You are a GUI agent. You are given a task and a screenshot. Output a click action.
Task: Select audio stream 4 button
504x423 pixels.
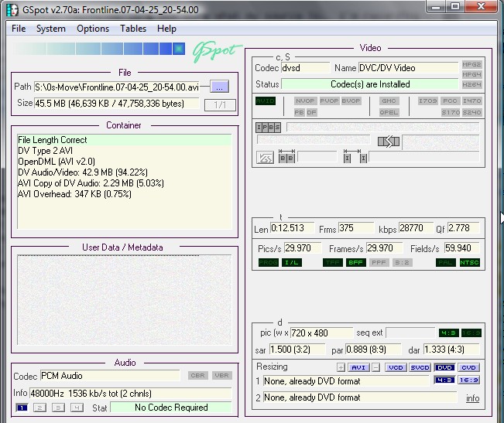coord(77,408)
